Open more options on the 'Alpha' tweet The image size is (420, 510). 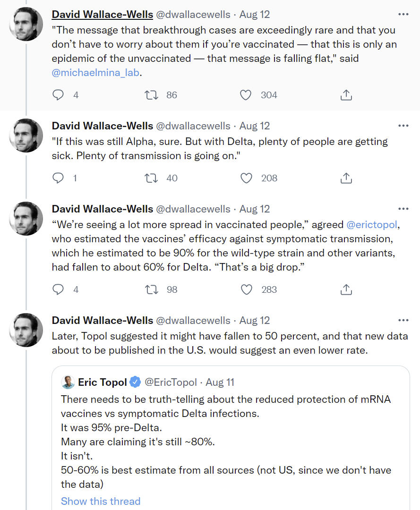click(x=403, y=126)
